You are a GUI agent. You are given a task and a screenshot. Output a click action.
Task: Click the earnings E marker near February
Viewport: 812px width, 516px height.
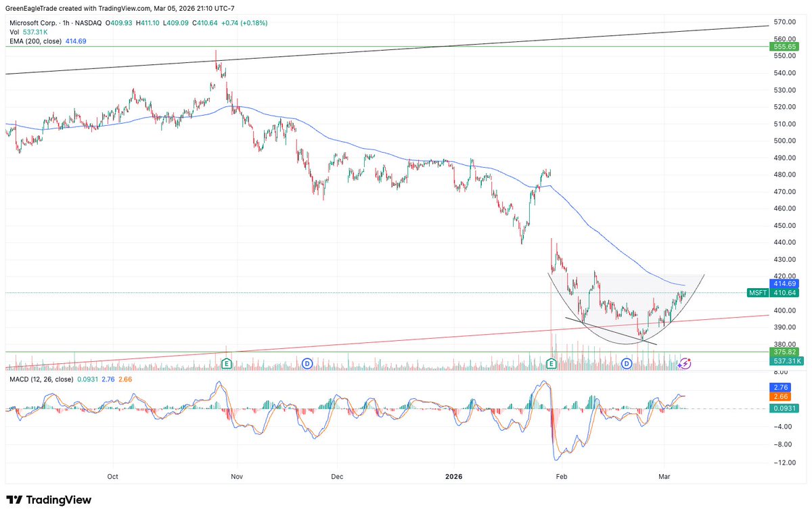coord(551,364)
